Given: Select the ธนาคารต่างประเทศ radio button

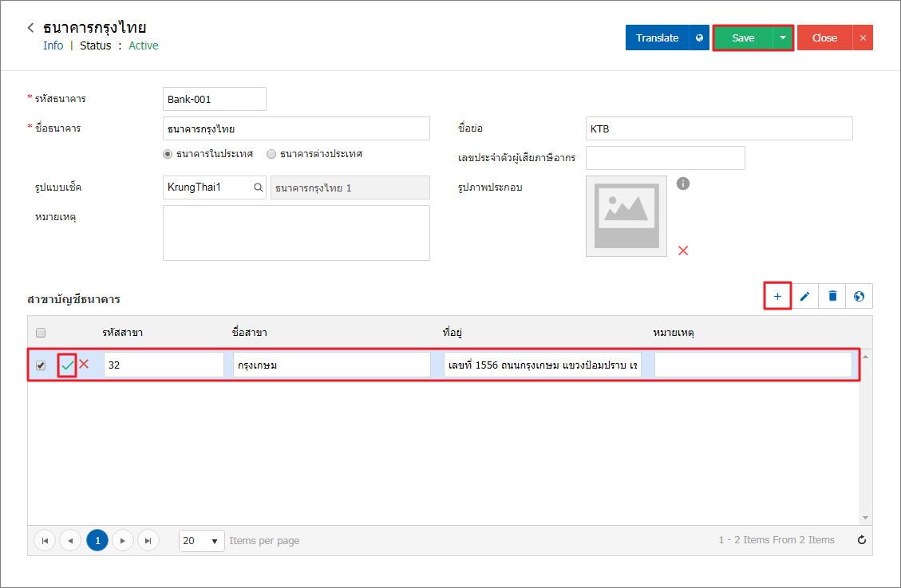Looking at the screenshot, I should point(271,154).
